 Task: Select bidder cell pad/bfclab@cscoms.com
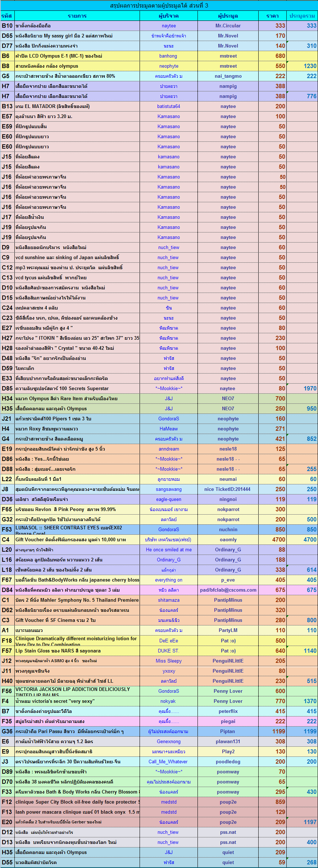[228, 590]
